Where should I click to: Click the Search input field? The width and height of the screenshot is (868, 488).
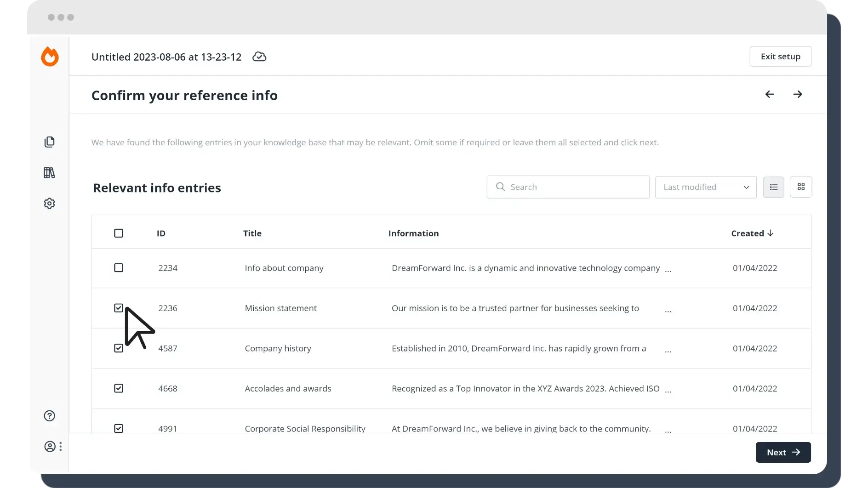568,187
